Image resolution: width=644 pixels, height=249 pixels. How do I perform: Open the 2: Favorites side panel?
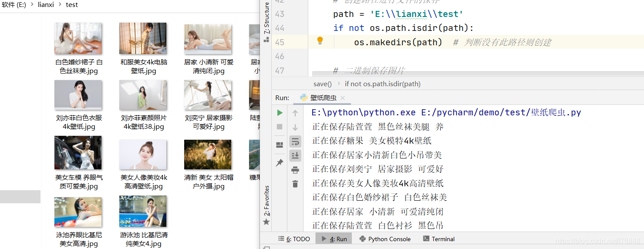pos(267,201)
